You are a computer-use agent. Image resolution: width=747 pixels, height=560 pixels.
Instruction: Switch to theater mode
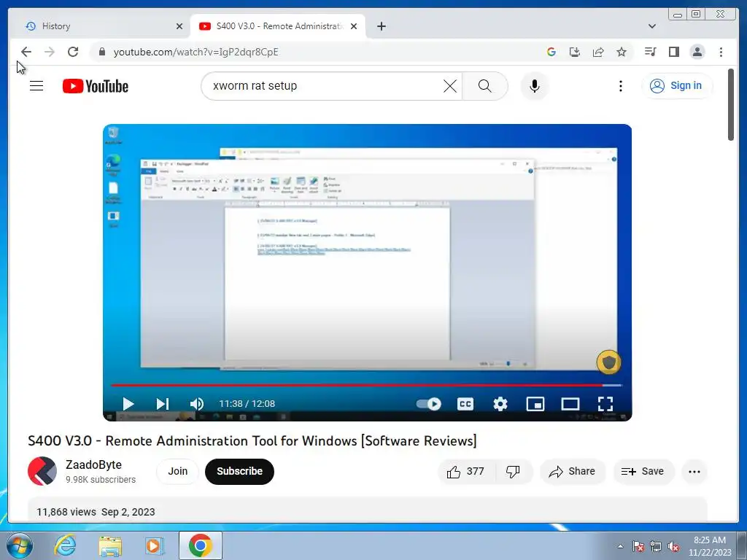click(x=570, y=404)
